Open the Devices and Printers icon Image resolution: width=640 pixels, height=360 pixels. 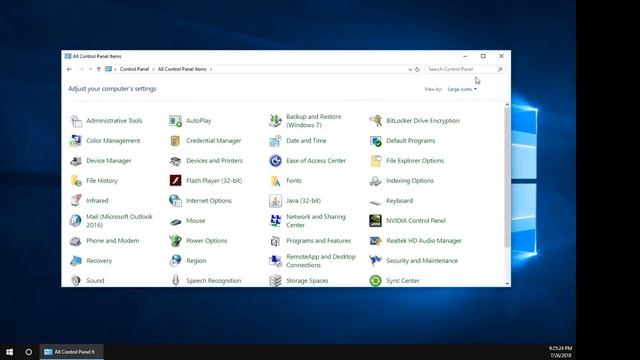(176, 161)
